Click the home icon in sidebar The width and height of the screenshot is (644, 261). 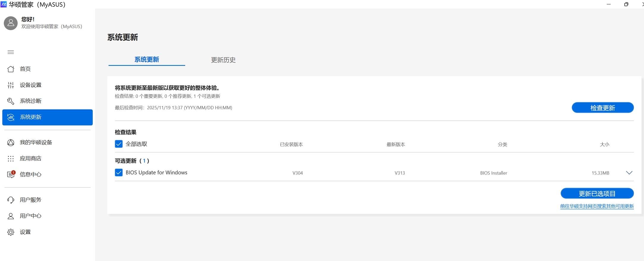click(11, 69)
